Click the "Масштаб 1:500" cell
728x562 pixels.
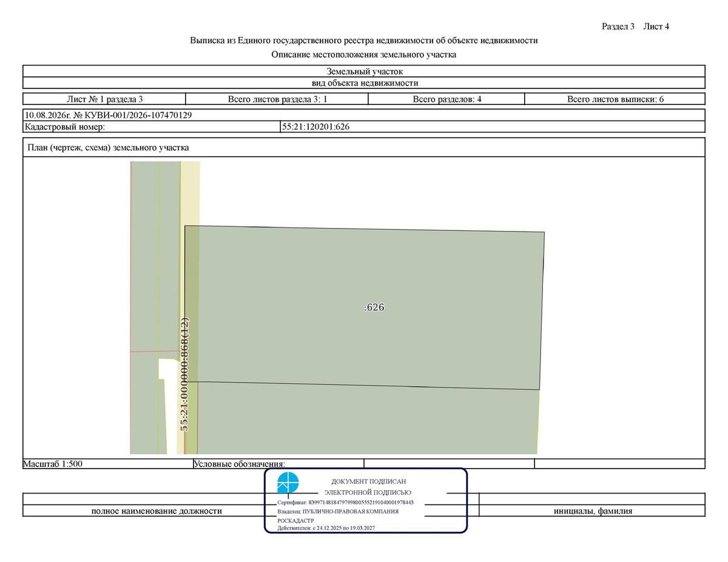[x=108, y=464]
